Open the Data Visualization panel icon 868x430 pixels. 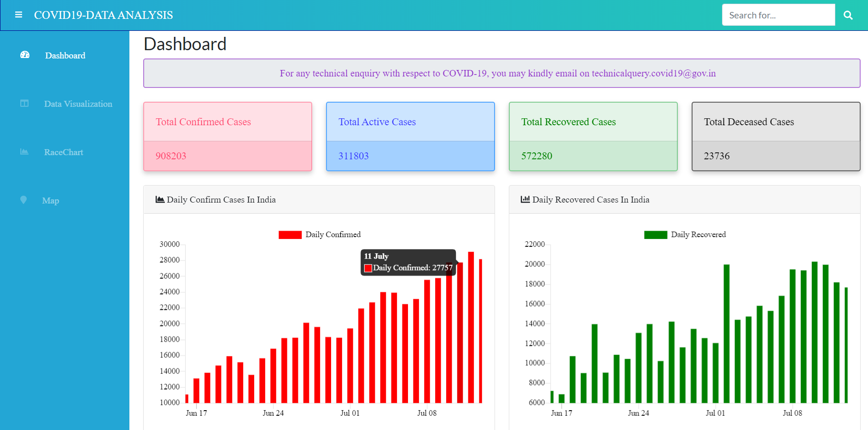(24, 103)
